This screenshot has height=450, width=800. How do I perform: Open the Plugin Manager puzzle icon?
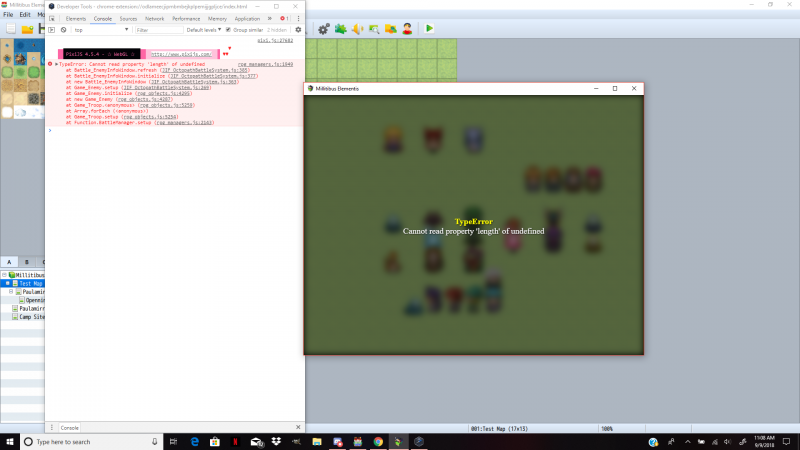tap(340, 29)
